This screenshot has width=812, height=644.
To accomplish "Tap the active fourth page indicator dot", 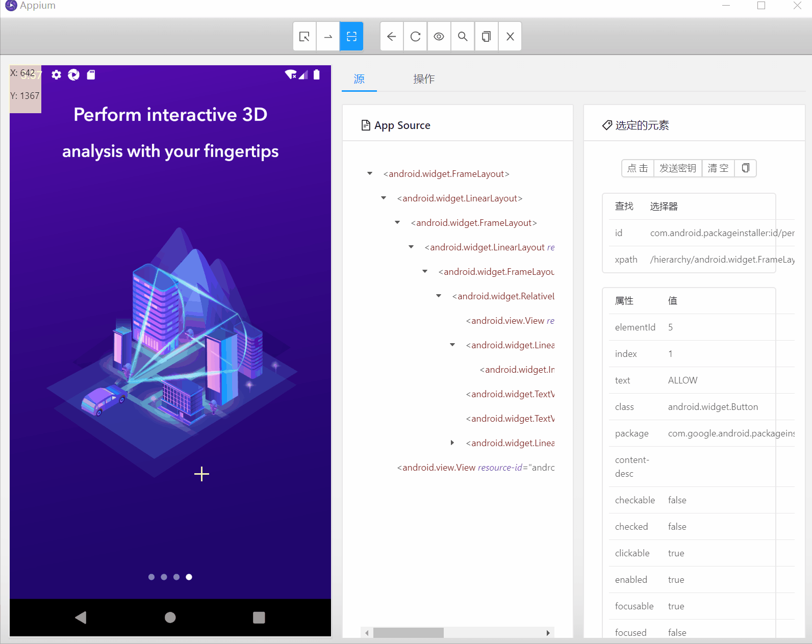I will point(189,577).
